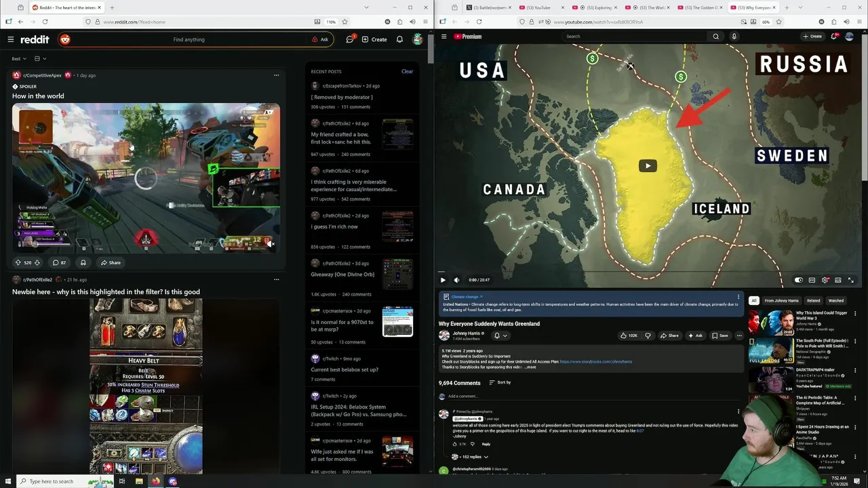The width and height of the screenshot is (868, 488).
Task: Downvote the 'How in the world' post
Action: pos(37,262)
